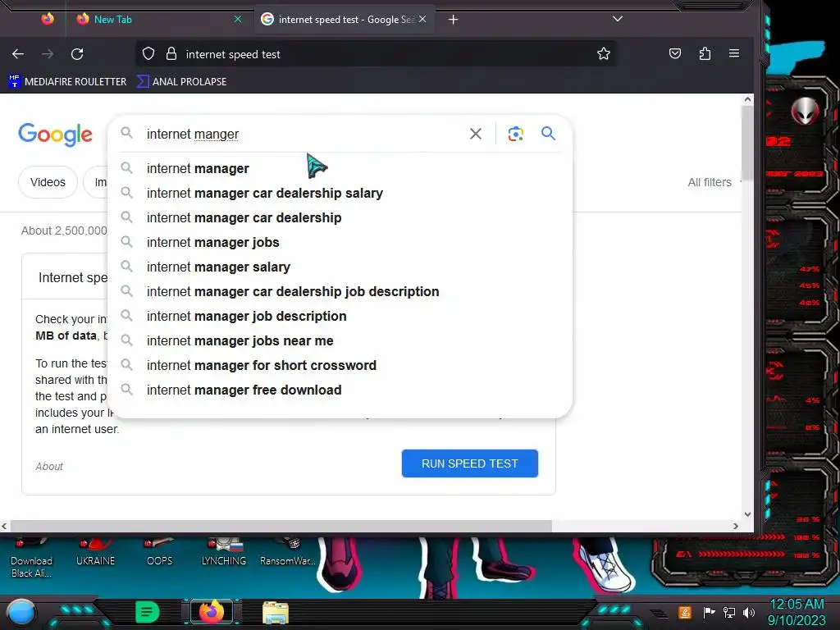Select the internet speed test Google tab
The width and height of the screenshot is (840, 630).
(344, 20)
